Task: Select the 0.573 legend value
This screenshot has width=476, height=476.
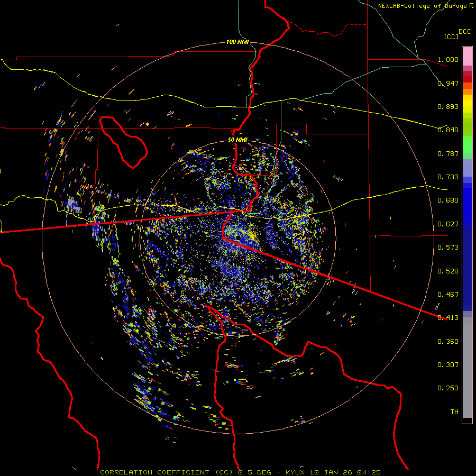Action: click(448, 248)
